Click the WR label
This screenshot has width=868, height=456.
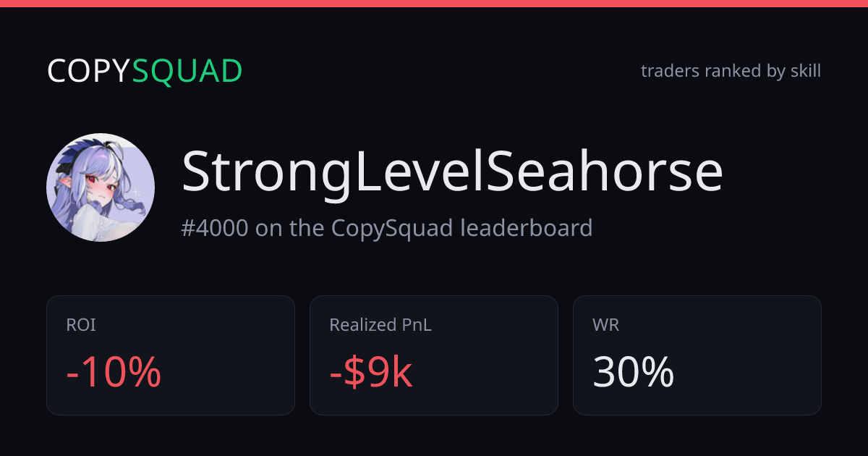606,326
